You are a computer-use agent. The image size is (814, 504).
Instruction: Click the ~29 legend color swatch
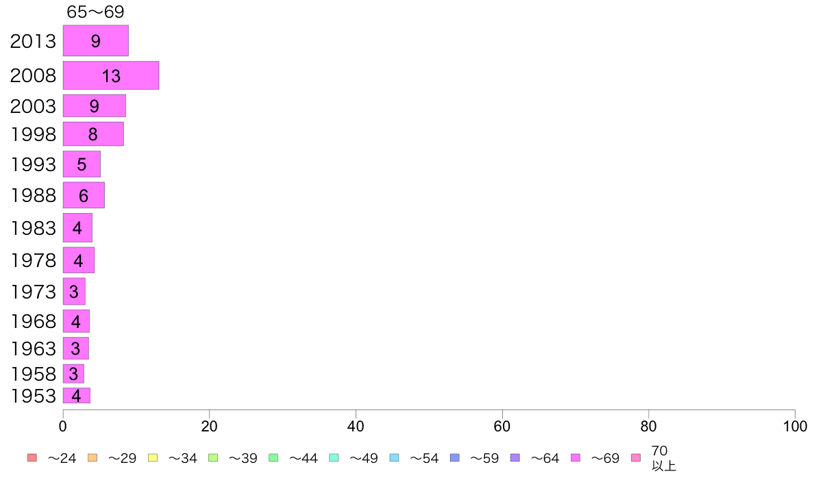click(92, 458)
